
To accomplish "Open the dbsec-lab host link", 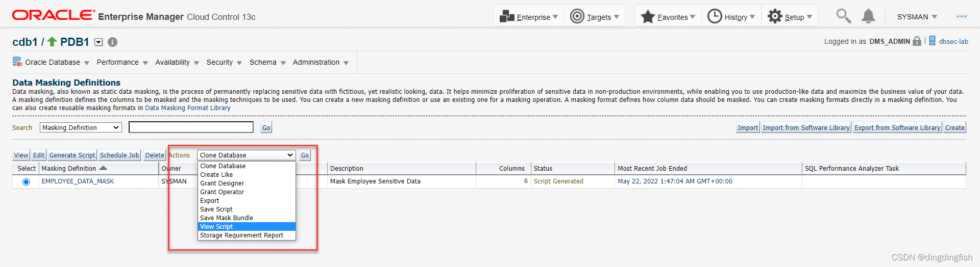I will pyautogui.click(x=953, y=42).
